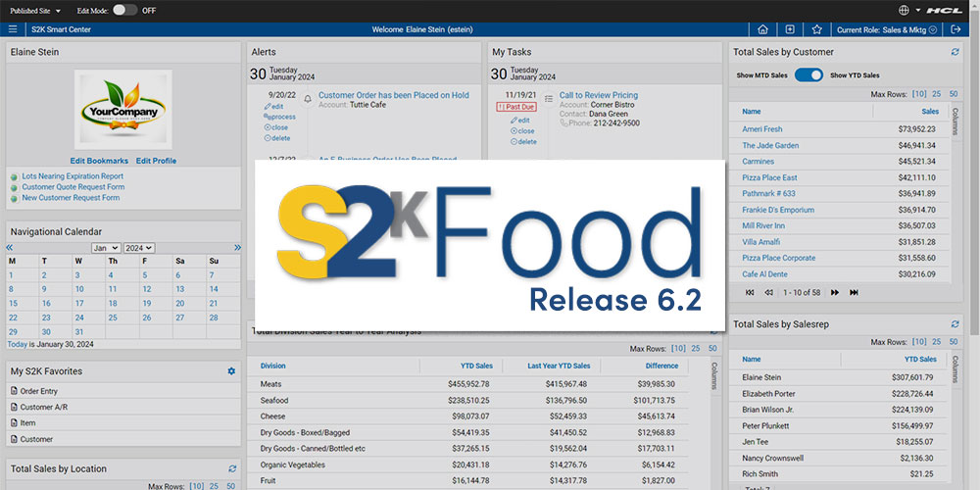The image size is (980, 490).
Task: Click Ameri Fresh customer name
Action: click(761, 129)
